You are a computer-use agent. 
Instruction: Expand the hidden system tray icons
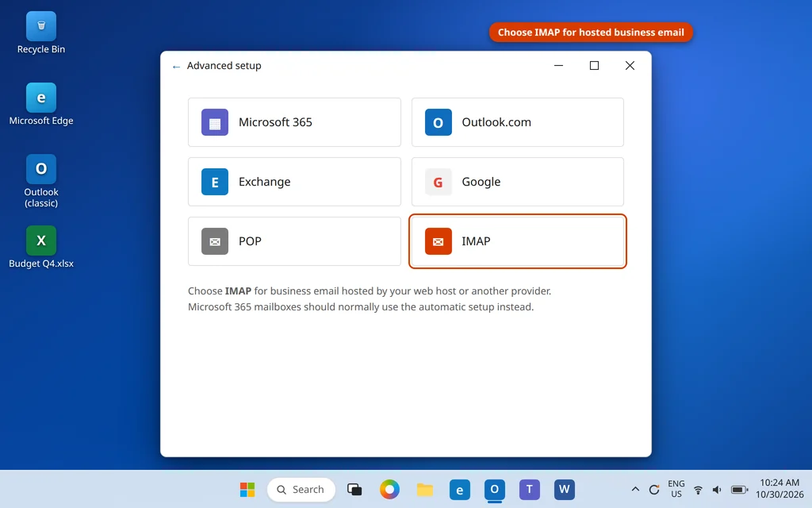(635, 489)
